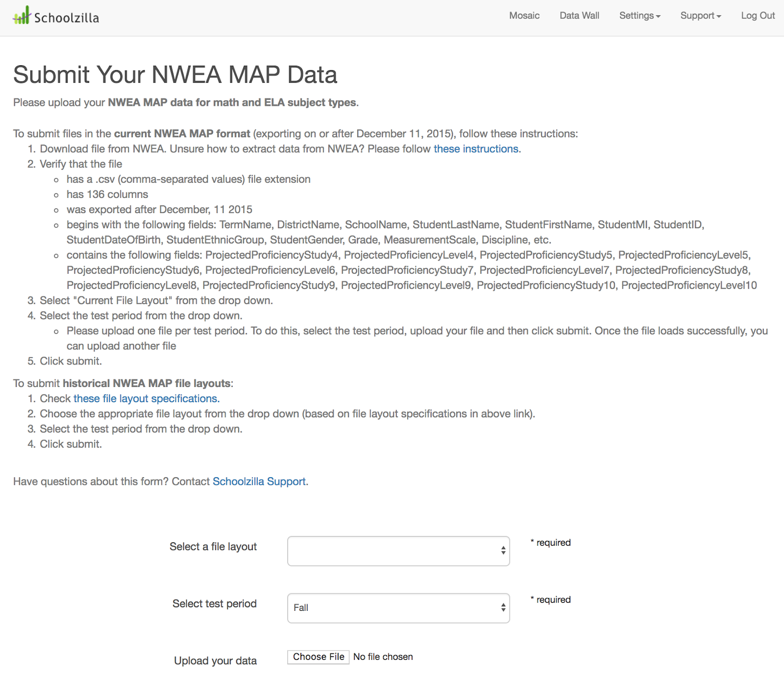This screenshot has width=784, height=676.
Task: Click 'required' note beside file layout
Action: (x=551, y=543)
